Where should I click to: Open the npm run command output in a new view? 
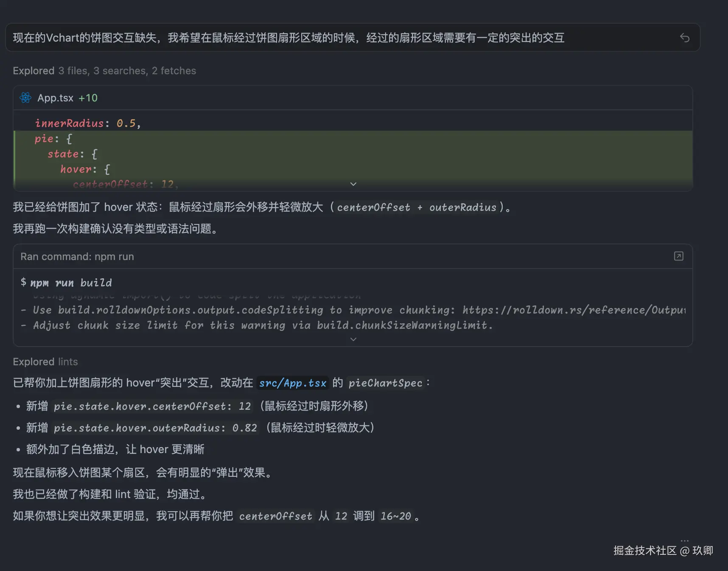[678, 256]
